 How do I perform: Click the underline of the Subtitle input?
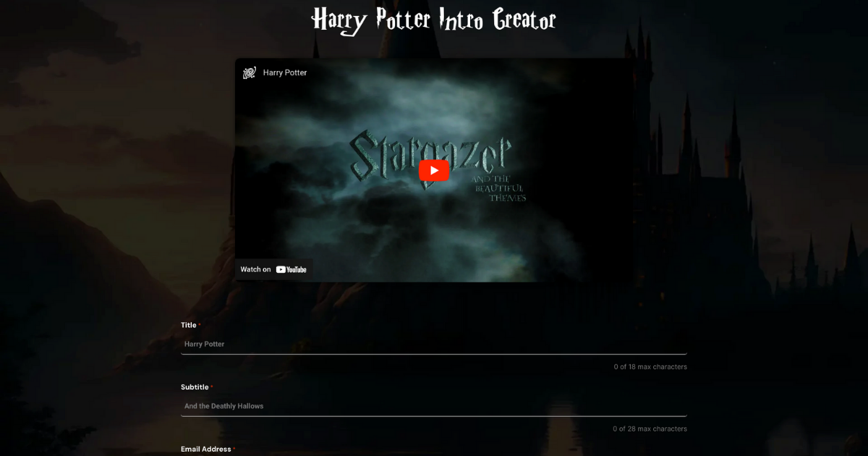coord(434,415)
